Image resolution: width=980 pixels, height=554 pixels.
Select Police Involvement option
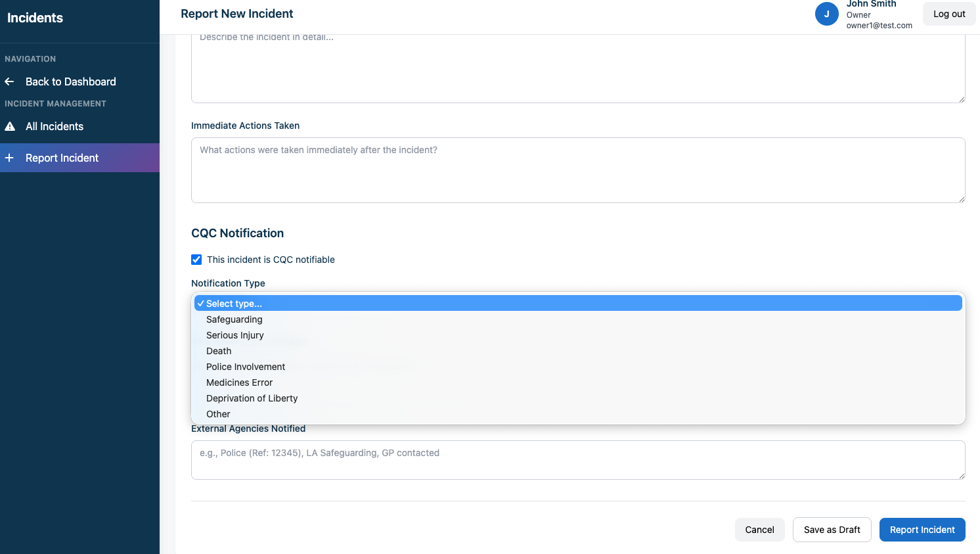tap(246, 367)
